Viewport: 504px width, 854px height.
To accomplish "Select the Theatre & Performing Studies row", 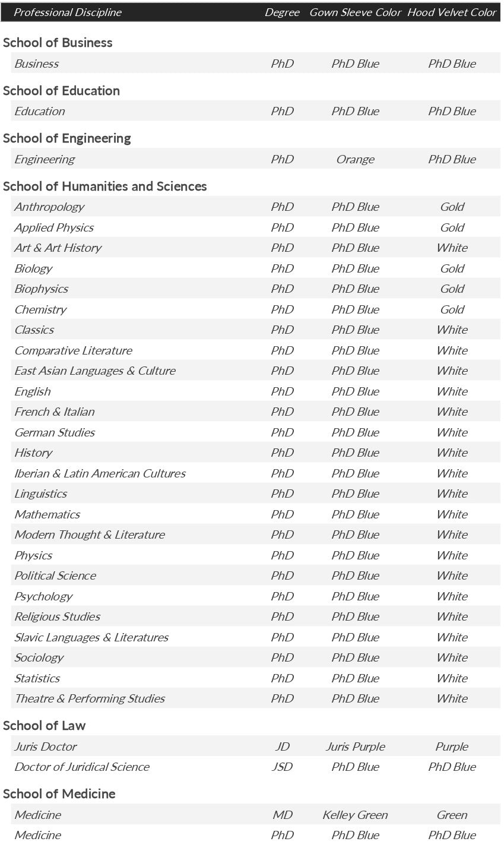I will pyautogui.click(x=90, y=698).
